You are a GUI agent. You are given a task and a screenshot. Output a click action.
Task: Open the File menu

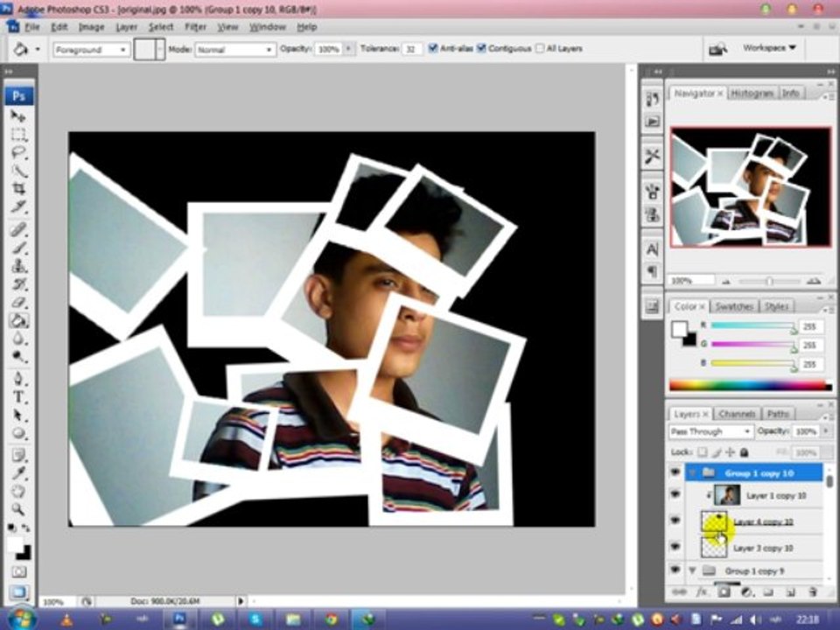(x=31, y=27)
